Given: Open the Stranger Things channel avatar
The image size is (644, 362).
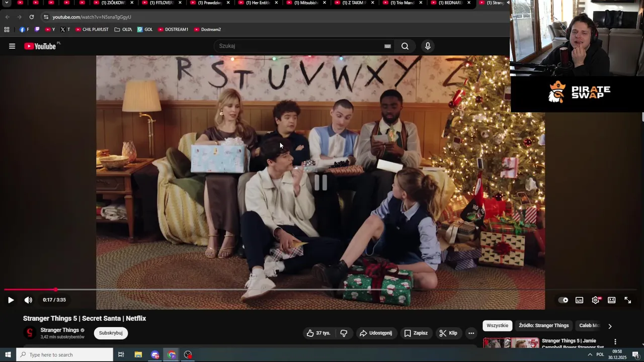Looking at the screenshot, I should 30,333.
